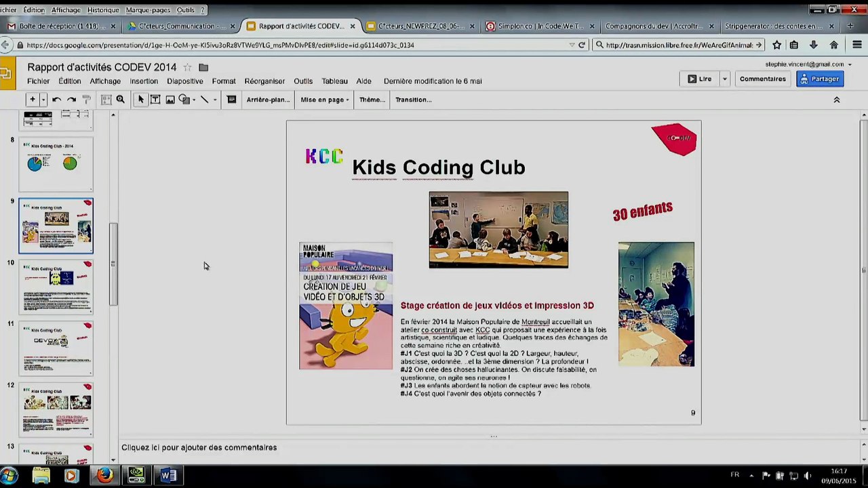Viewport: 868px width, 488px height.
Task: Select slide 11 thumbnail
Action: click(x=56, y=349)
